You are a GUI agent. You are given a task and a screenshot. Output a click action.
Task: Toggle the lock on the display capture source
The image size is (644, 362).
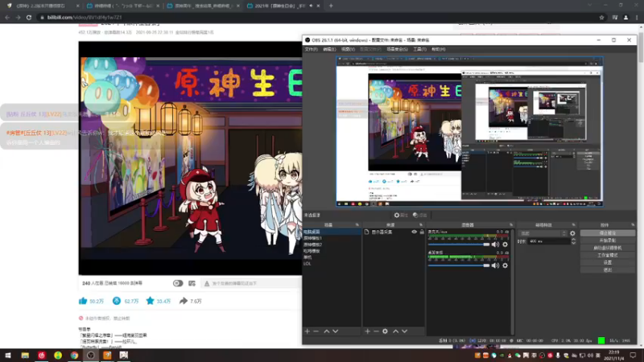422,232
